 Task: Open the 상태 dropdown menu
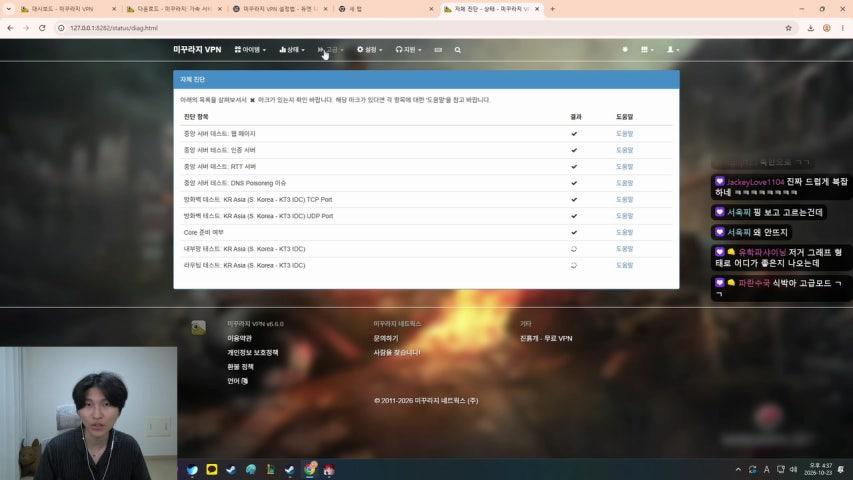(x=292, y=50)
